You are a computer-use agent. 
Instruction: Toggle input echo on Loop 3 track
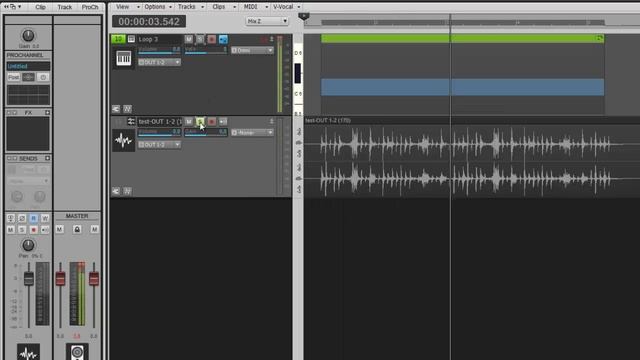click(223, 39)
